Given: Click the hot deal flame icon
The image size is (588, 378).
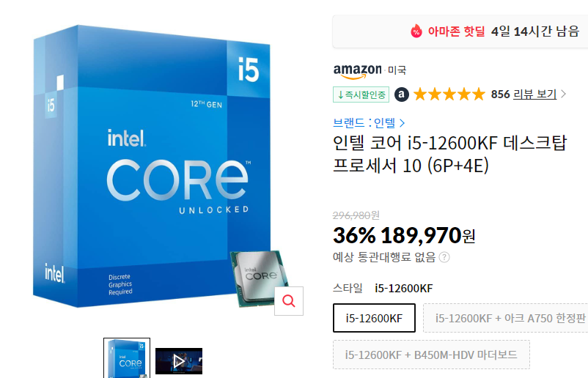Looking at the screenshot, I should tap(416, 31).
